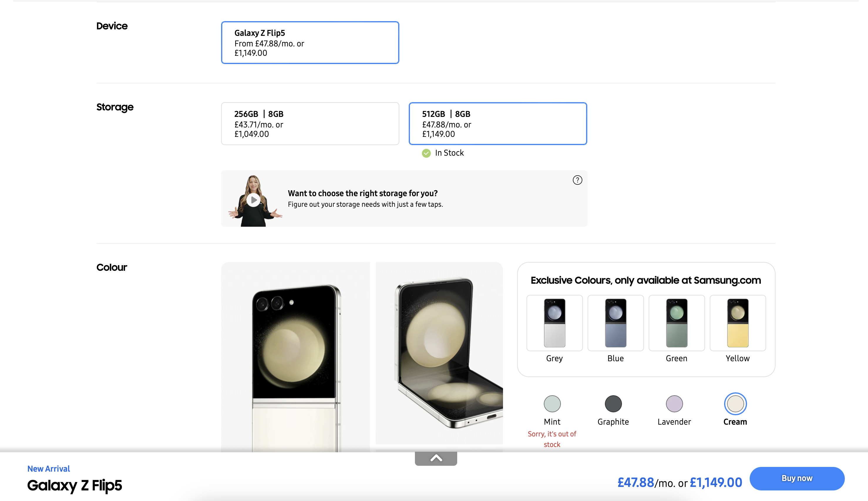Click the £1,149.00 total price in bottom bar

pyautogui.click(x=716, y=482)
